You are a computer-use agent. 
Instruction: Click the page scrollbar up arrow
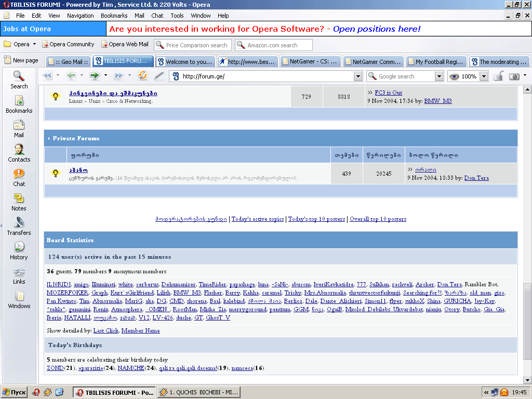pyautogui.click(x=527, y=89)
